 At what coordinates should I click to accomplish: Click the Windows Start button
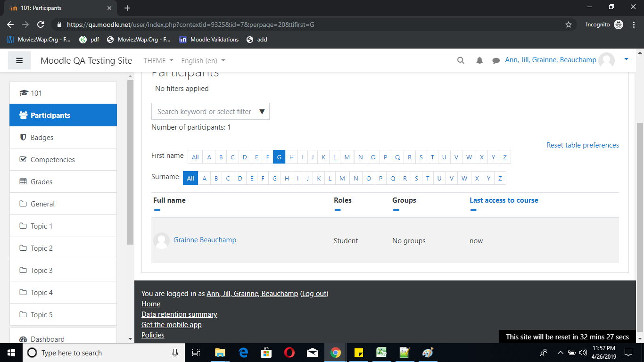click(x=11, y=353)
